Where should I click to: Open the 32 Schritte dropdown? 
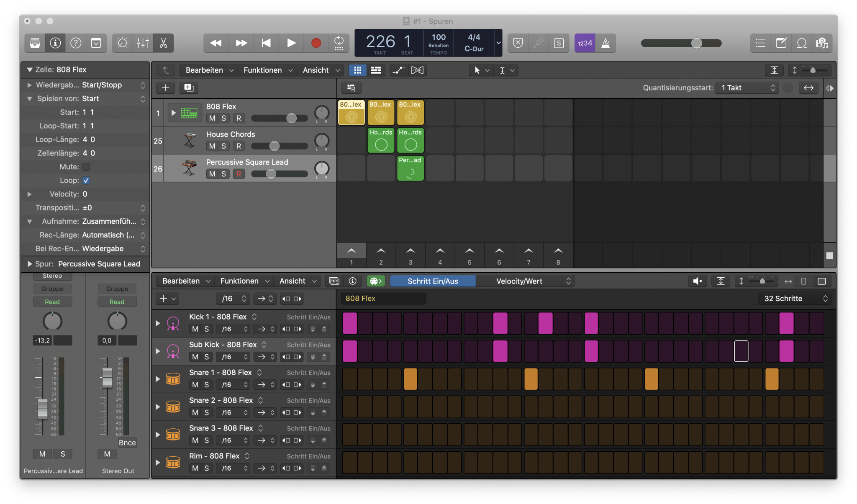[794, 299]
